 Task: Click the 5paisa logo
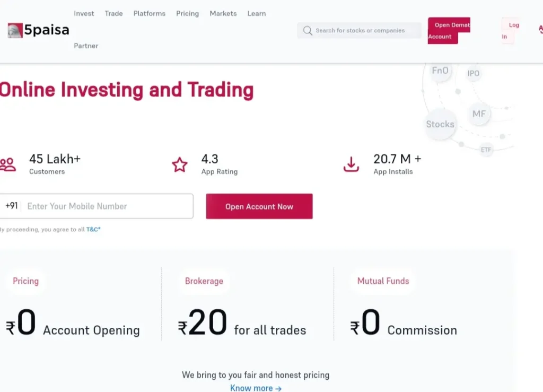click(39, 30)
